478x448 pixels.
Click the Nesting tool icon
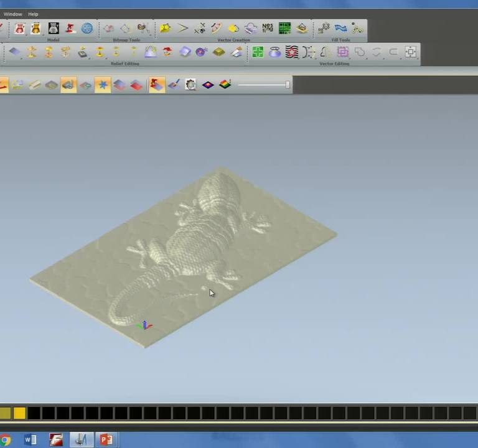(268, 28)
